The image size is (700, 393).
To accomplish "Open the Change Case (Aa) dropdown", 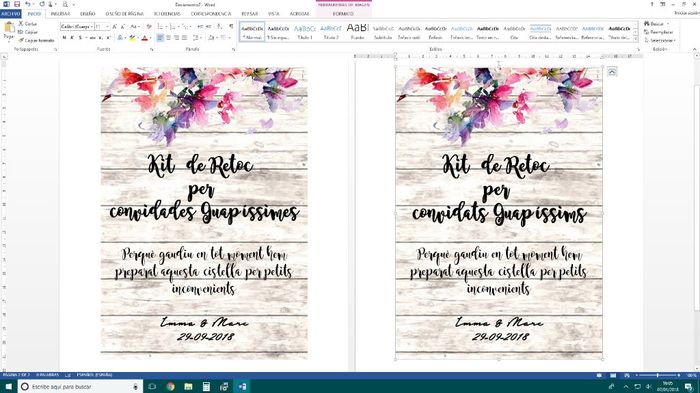I will point(134,27).
